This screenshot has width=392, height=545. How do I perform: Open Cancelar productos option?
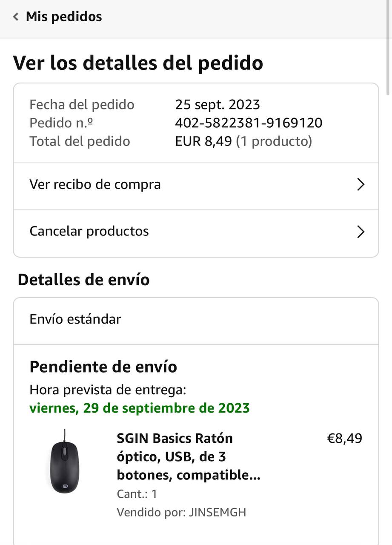point(89,231)
